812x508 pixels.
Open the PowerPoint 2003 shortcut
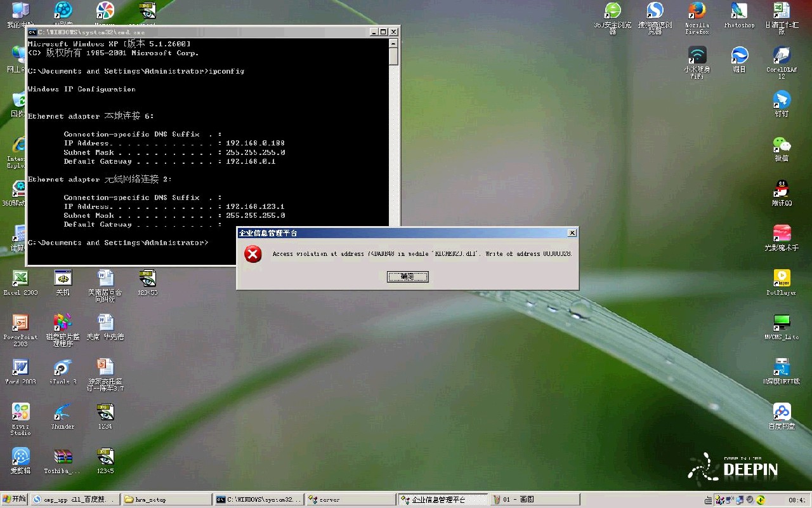click(x=20, y=324)
